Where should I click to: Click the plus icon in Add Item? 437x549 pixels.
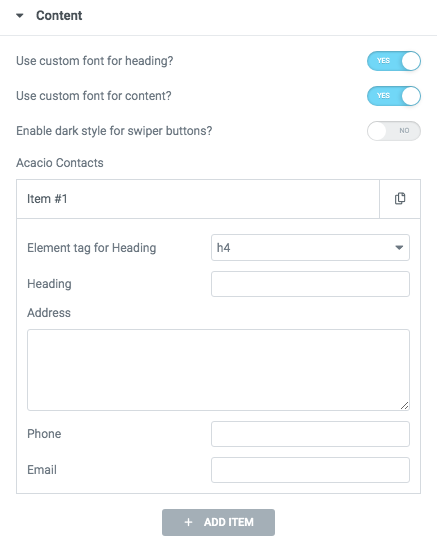click(188, 522)
